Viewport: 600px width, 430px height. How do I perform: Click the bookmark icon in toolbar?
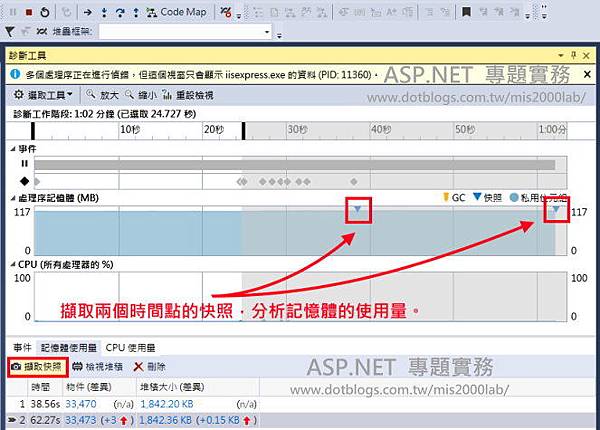[x=466, y=12]
